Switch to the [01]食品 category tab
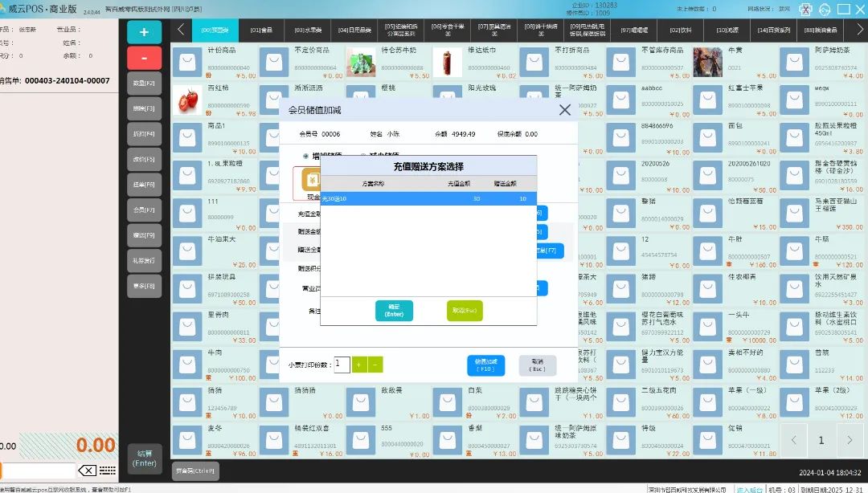Image resolution: width=868 pixels, height=493 pixels. pos(261,30)
